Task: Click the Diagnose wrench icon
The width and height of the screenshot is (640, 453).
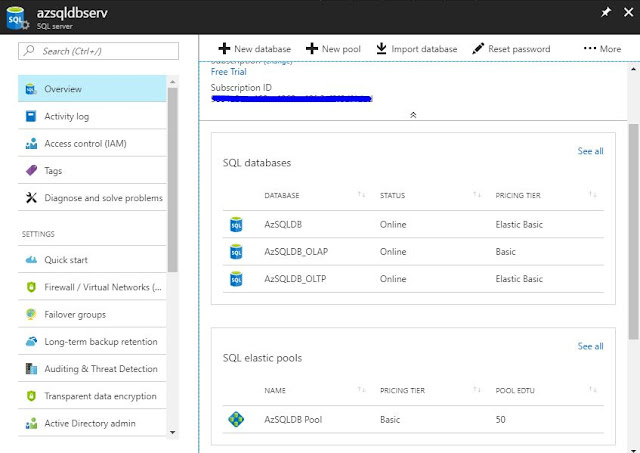Action: tap(31, 198)
